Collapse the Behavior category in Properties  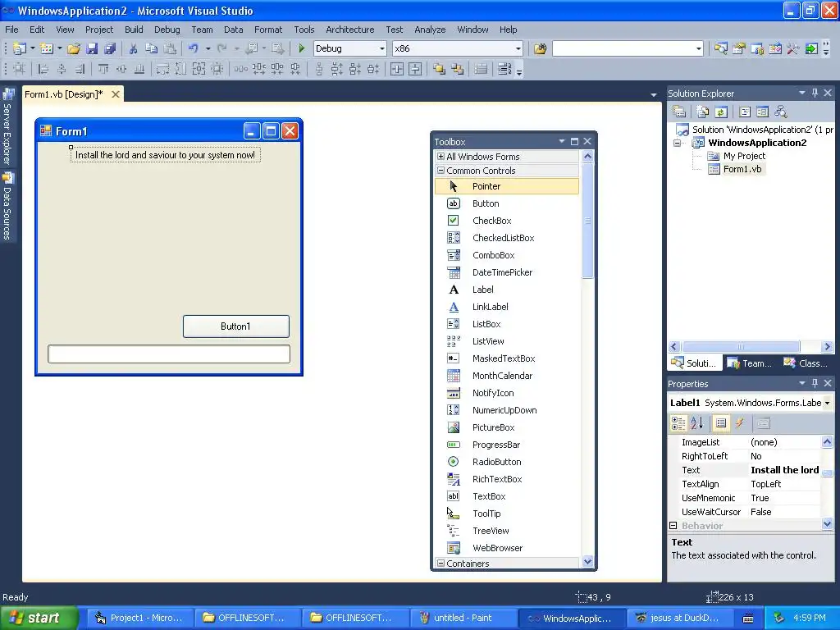click(673, 526)
